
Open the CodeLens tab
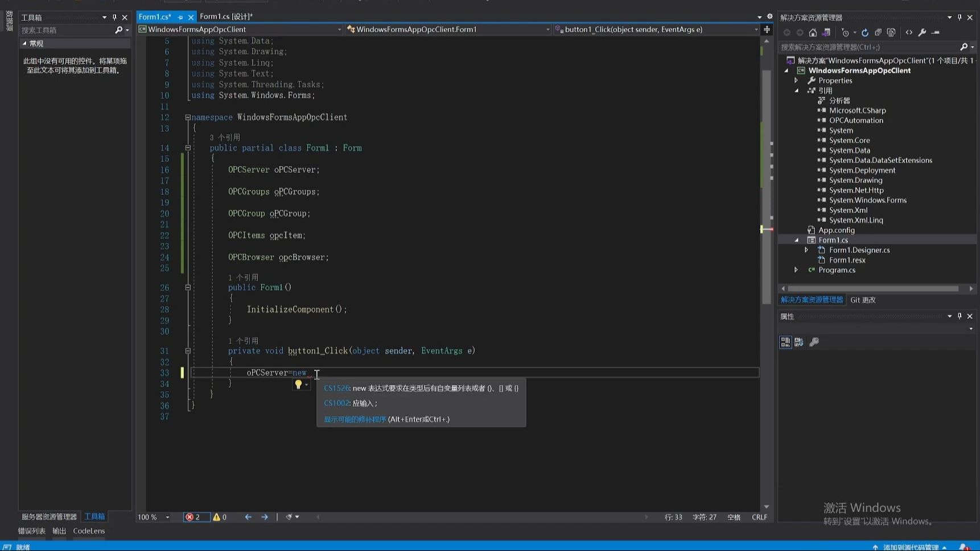89,531
